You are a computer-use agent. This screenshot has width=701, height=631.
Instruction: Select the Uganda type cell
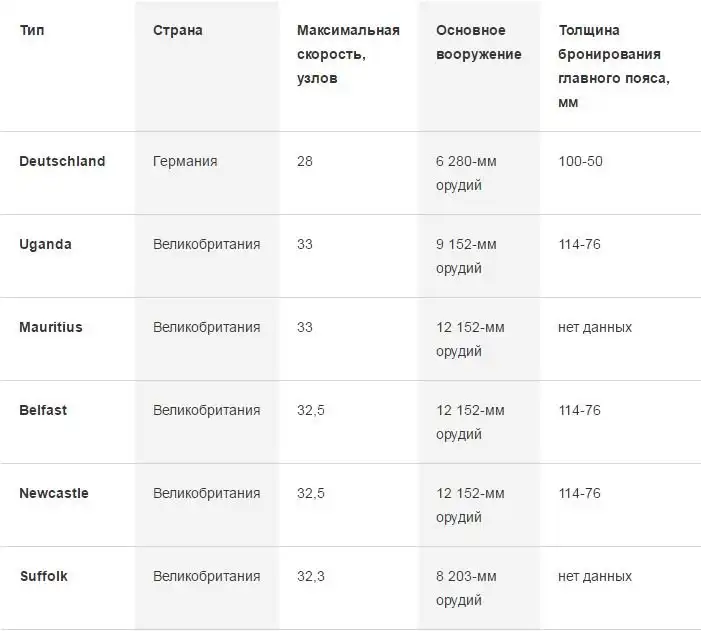point(46,244)
